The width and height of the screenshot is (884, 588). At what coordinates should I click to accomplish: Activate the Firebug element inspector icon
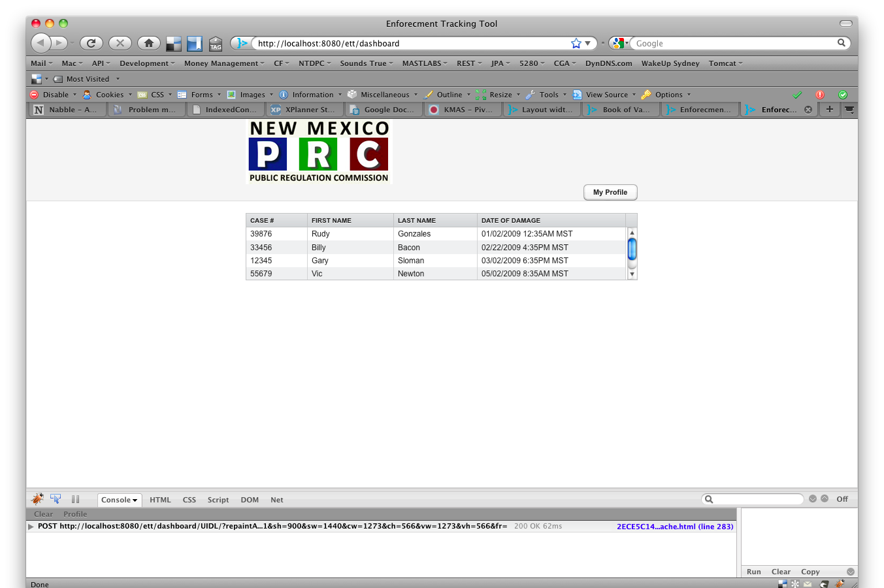coord(56,499)
